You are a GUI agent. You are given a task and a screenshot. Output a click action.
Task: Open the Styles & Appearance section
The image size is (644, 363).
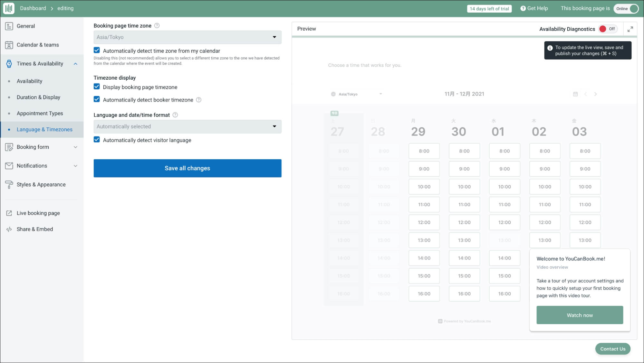pos(41,185)
